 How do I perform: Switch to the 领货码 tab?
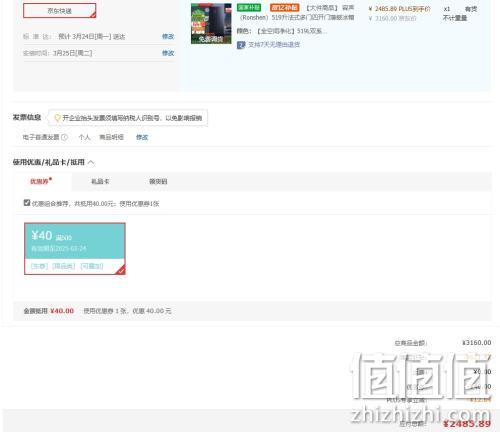(158, 181)
